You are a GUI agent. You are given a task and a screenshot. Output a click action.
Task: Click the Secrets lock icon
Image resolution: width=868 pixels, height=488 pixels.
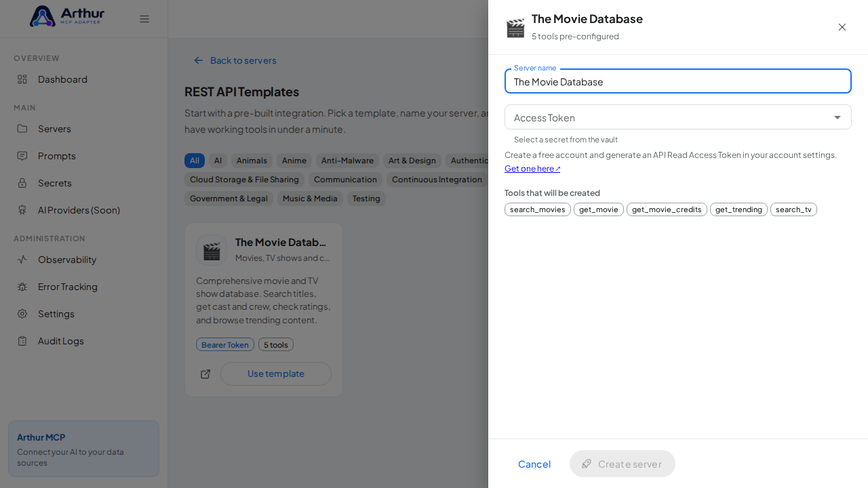22,183
